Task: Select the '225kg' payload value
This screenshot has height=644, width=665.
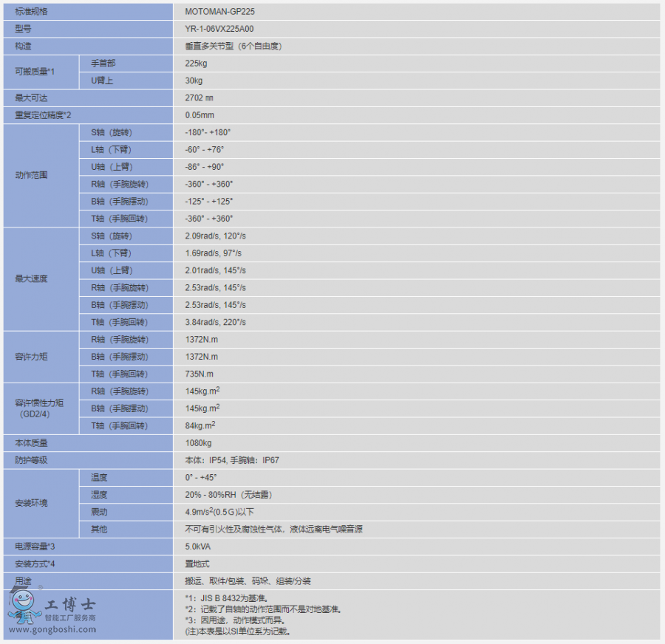Action: click(196, 64)
